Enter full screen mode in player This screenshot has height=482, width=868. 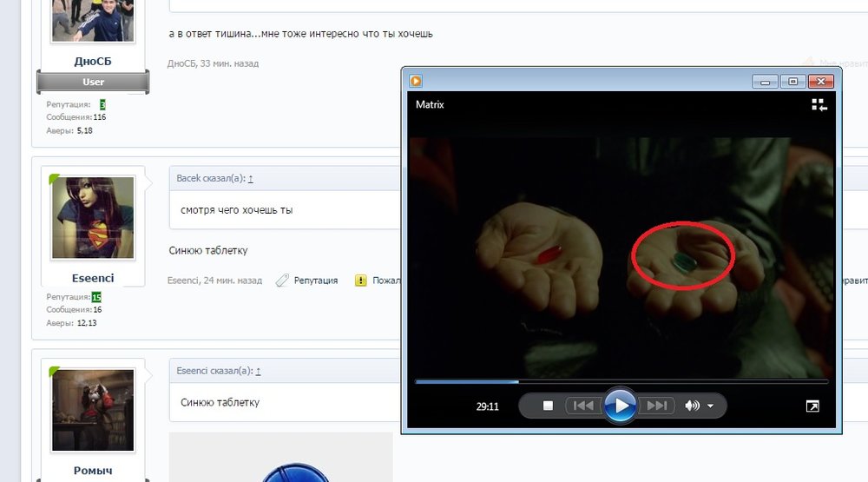[x=812, y=406]
